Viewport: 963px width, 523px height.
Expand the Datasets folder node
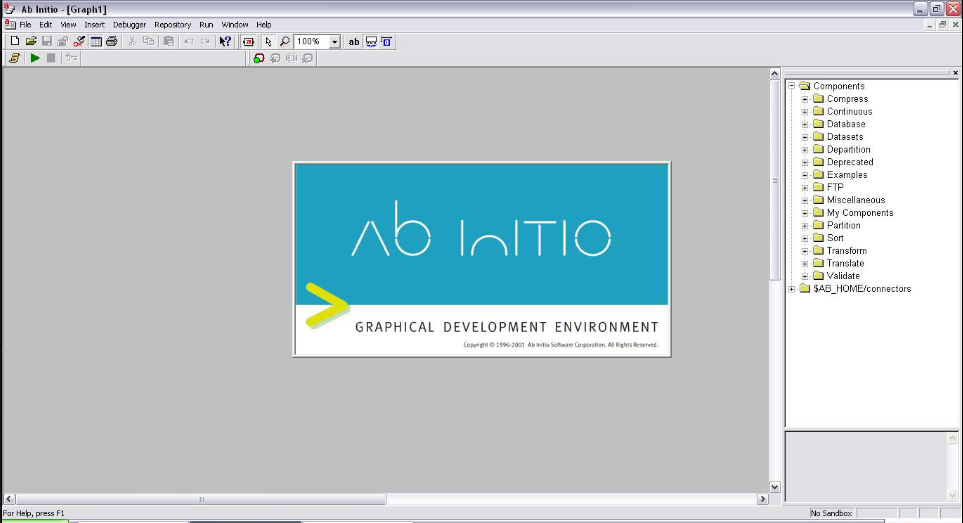pyautogui.click(x=805, y=137)
